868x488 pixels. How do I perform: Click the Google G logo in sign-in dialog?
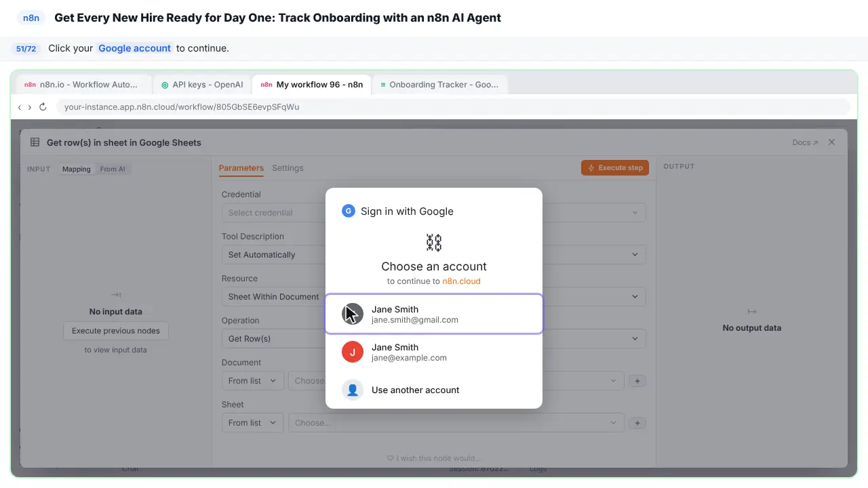[x=349, y=211]
